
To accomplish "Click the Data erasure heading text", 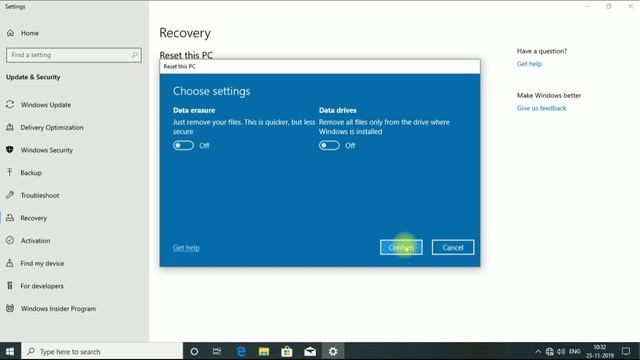I will point(194,110).
